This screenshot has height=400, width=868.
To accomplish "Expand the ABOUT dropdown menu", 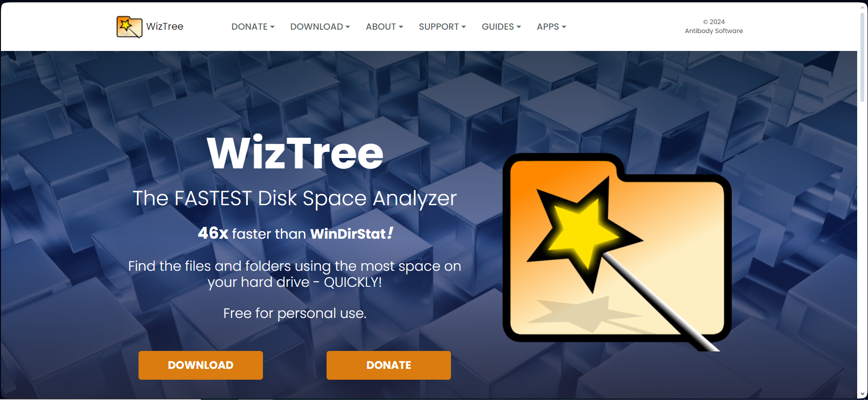I will pyautogui.click(x=385, y=27).
